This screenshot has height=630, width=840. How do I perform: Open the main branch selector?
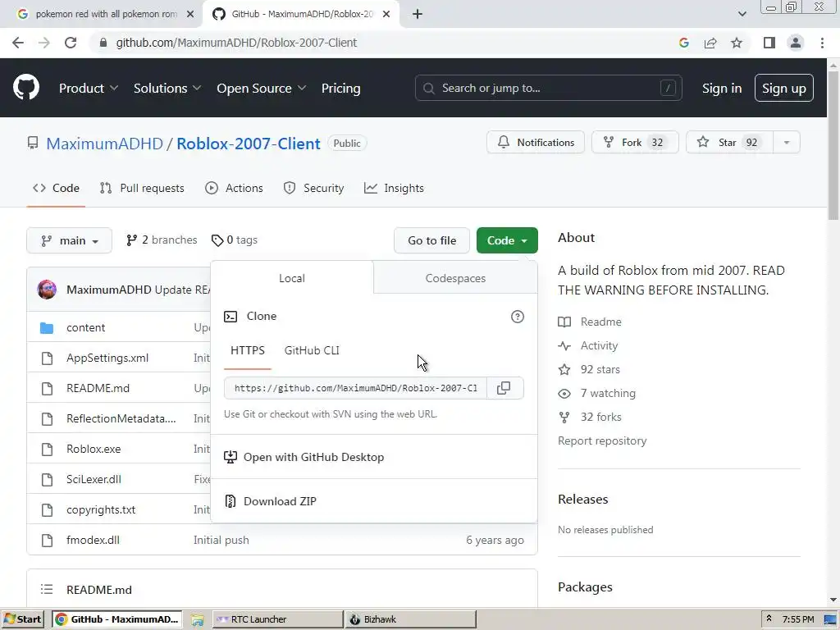(69, 240)
